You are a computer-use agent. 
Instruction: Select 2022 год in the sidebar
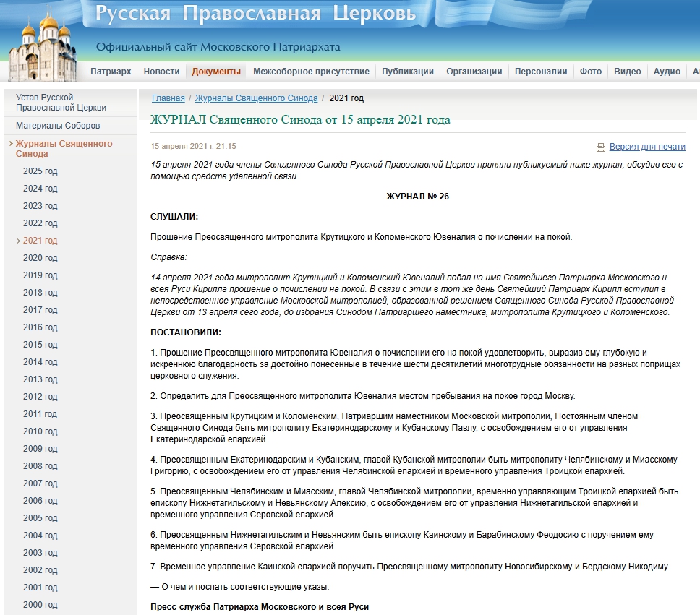pyautogui.click(x=40, y=223)
